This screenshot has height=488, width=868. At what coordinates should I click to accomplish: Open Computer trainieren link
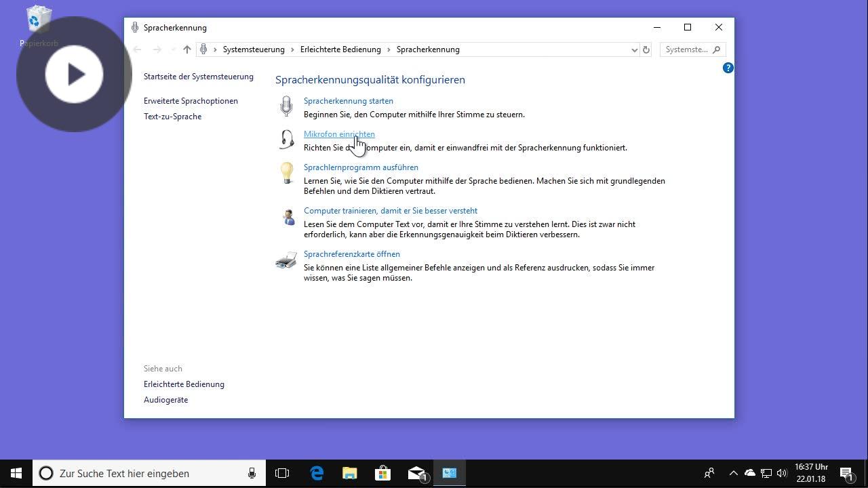click(x=391, y=211)
